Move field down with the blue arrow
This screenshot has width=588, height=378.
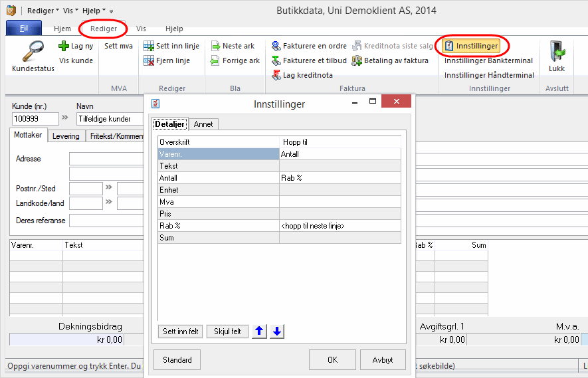[x=277, y=331]
